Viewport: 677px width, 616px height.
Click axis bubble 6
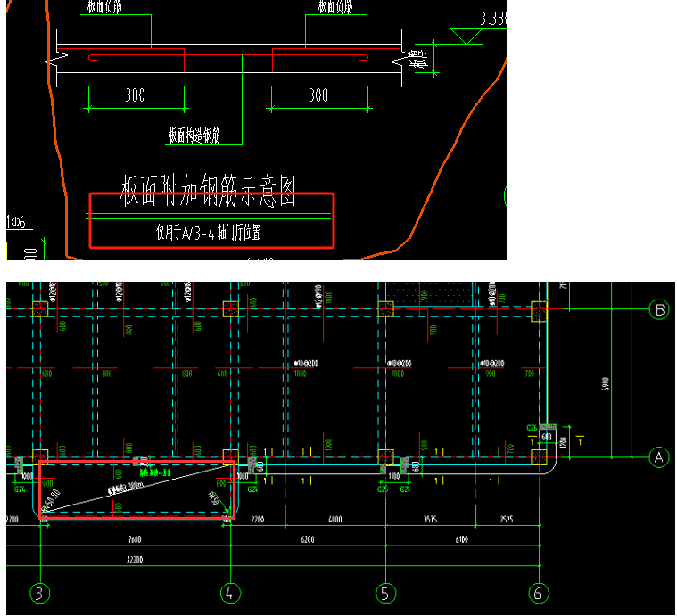[539, 593]
